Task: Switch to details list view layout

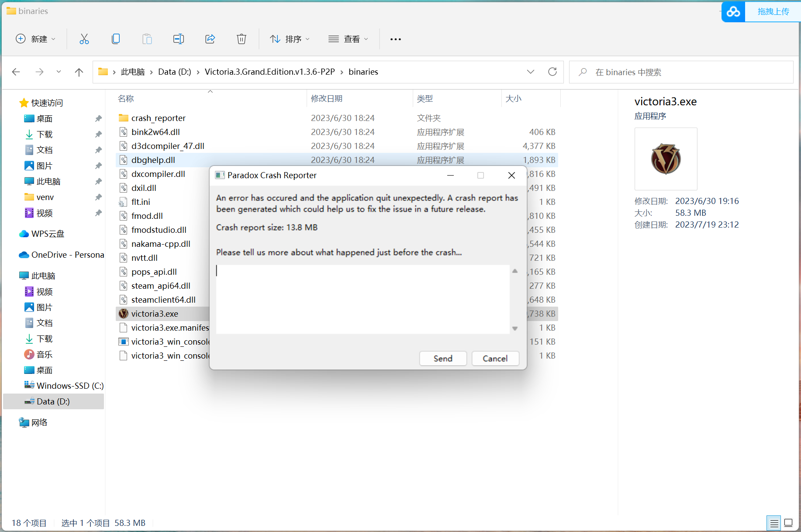Action: (774, 523)
